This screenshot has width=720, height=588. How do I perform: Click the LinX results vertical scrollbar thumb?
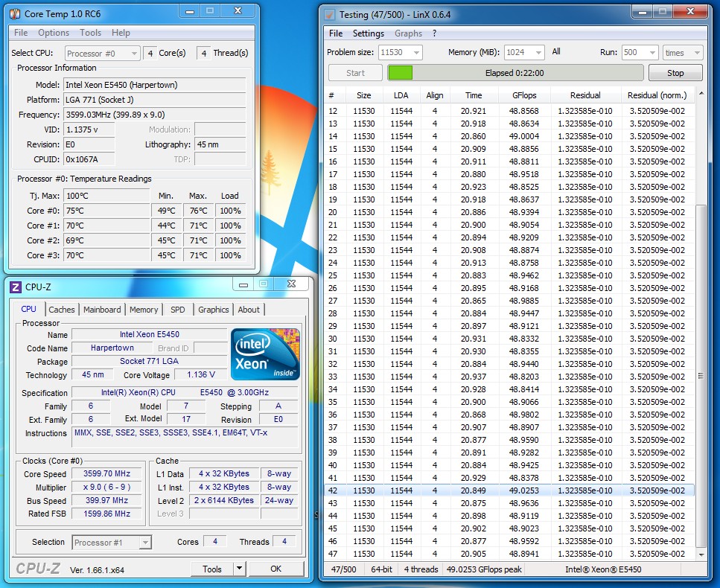(x=701, y=376)
